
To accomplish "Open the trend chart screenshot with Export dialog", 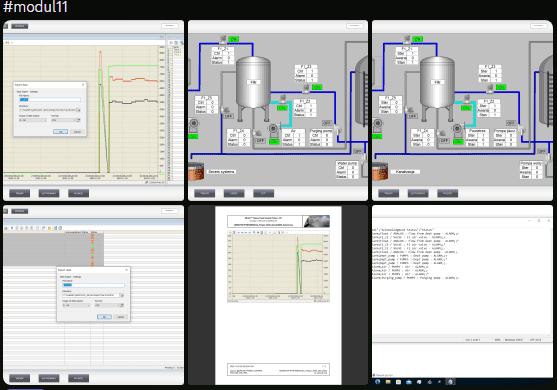I will tap(93, 110).
